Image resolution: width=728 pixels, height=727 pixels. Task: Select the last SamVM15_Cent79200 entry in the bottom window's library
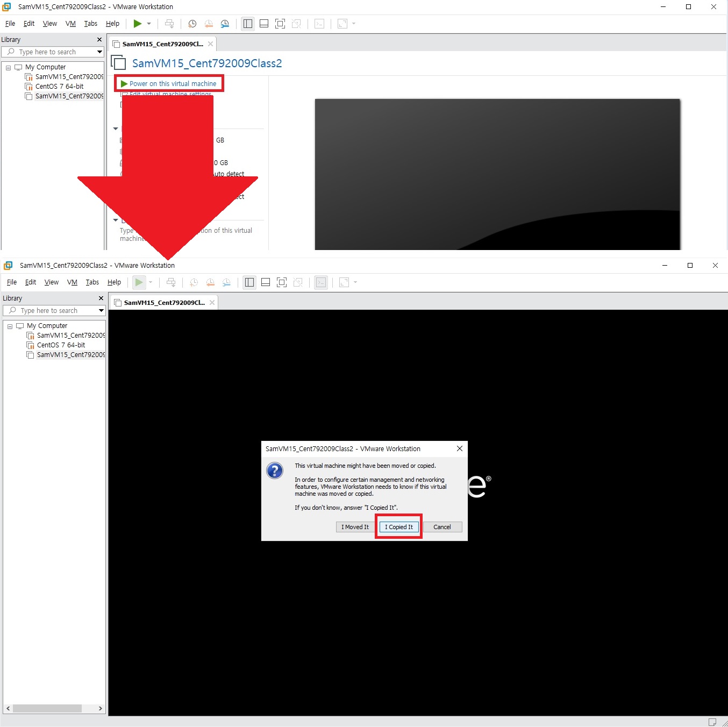coord(71,355)
